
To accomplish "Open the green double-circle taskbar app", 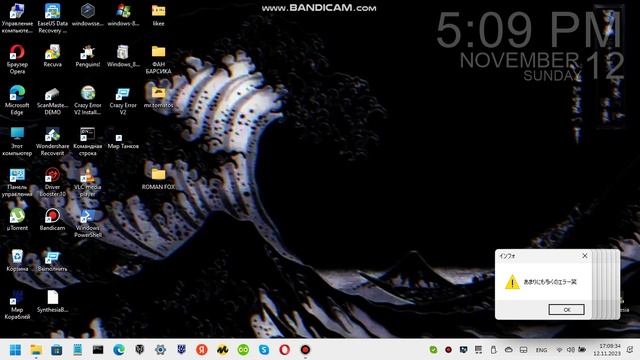I will pos(243,350).
